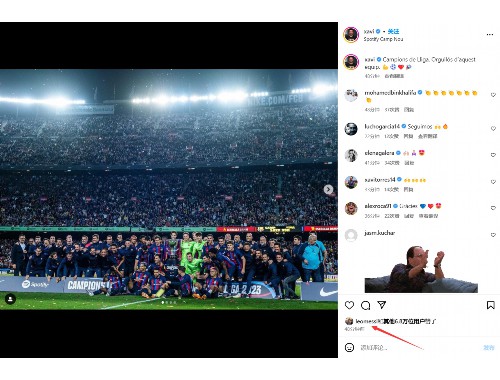Screen dimensions: 500x380
Task: Share the post via paper plane icon
Action: [x=382, y=305]
